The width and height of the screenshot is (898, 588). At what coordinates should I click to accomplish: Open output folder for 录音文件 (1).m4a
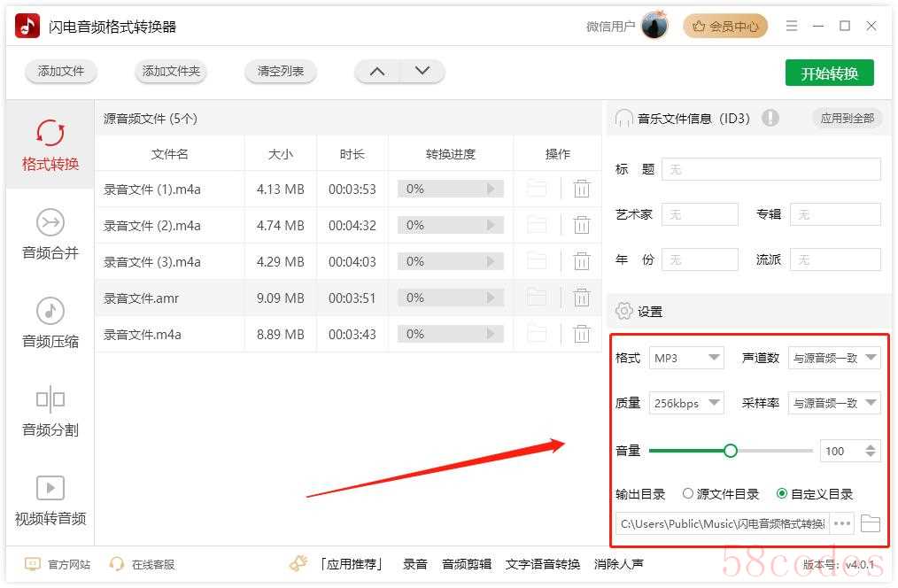pyautogui.click(x=537, y=189)
